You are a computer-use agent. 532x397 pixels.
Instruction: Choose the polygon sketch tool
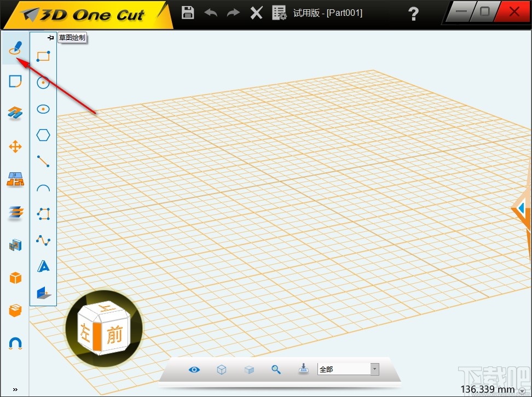[x=43, y=135]
